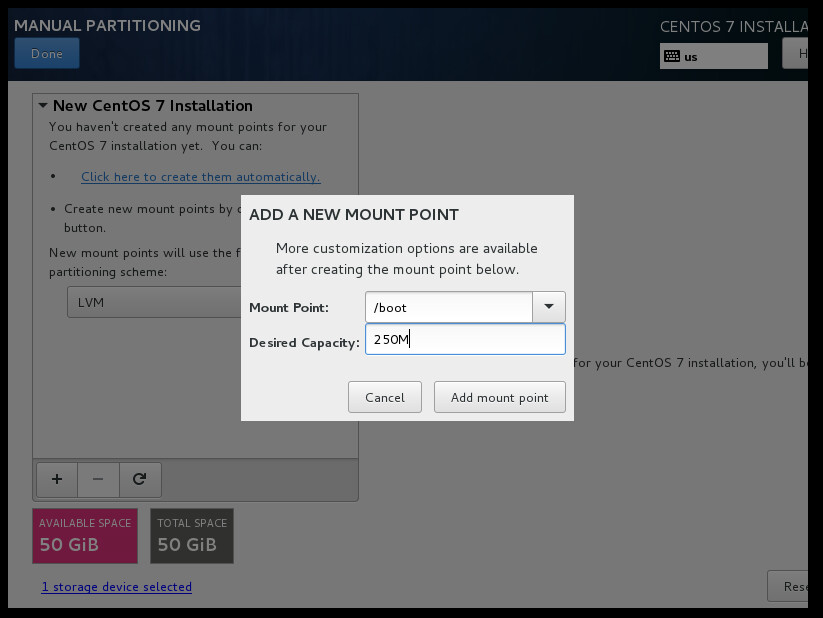Open the LVM partitioning scheme combo box
The height and width of the screenshot is (618, 823).
[154, 302]
